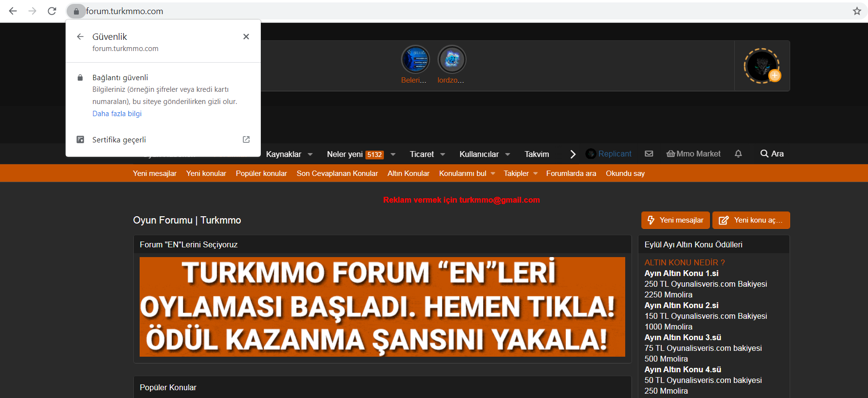
Task: Open Popüler konular
Action: [x=261, y=173]
